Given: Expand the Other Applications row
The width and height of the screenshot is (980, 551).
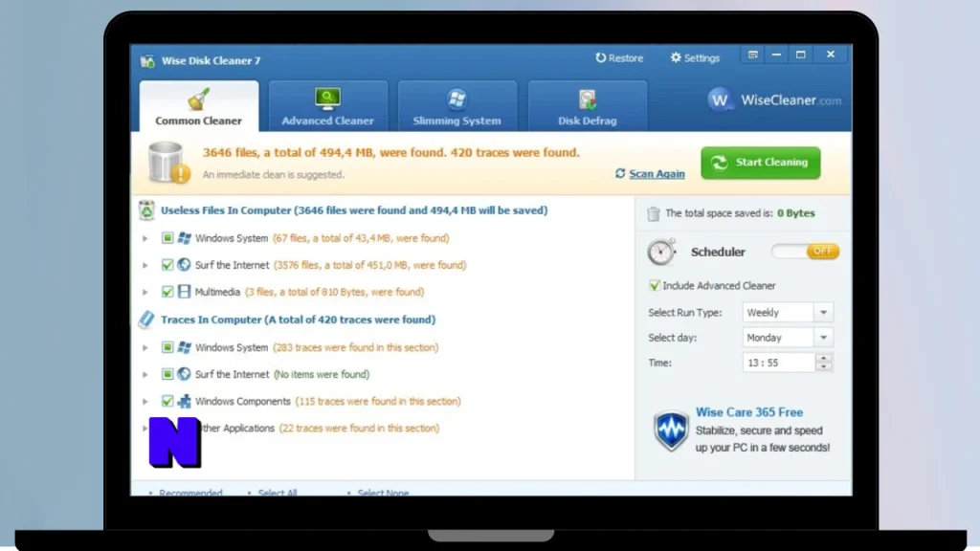Looking at the screenshot, I should (x=145, y=428).
